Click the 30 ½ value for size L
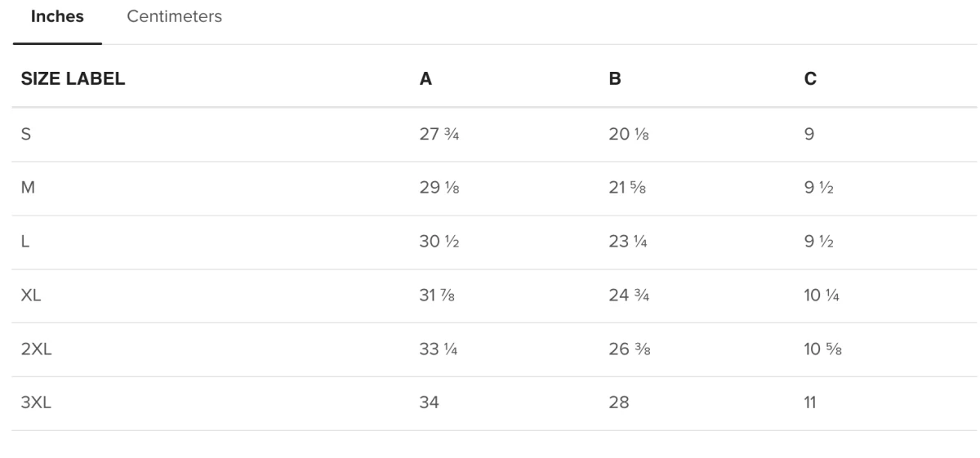 (439, 242)
